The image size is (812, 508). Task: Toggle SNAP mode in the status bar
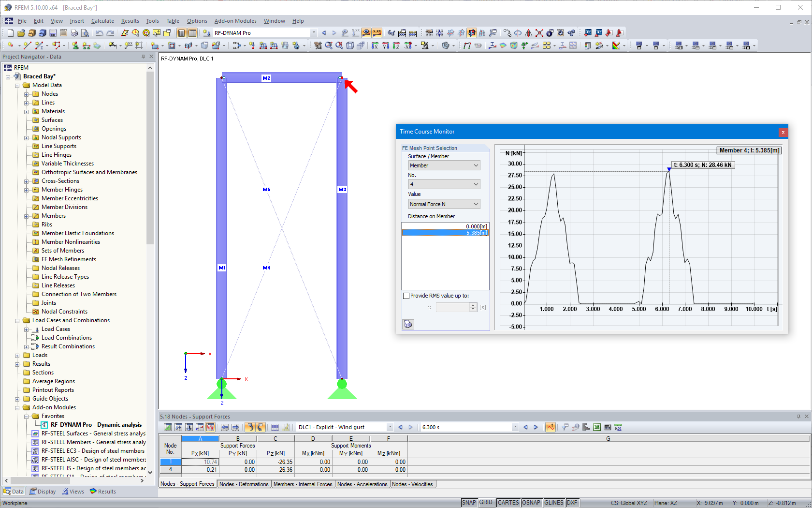coord(468,503)
